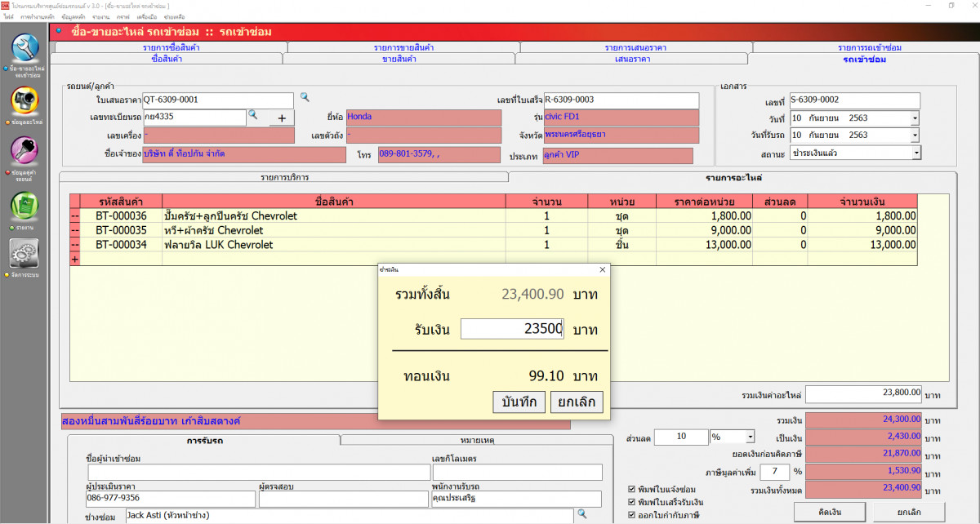This screenshot has width=980, height=524.
Task: Click the รับเงิน amount input field
Action: [513, 329]
